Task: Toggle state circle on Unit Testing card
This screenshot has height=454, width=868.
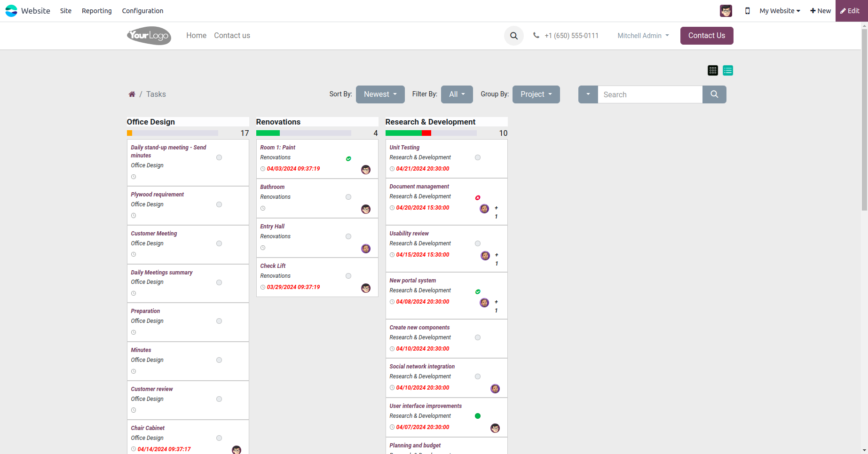Action: coord(478,157)
